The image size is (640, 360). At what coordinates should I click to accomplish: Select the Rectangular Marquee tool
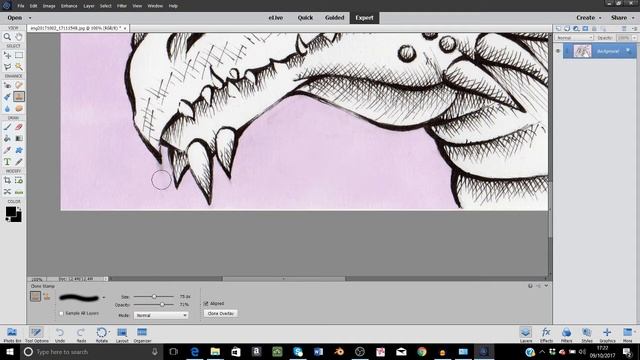pos(19,55)
